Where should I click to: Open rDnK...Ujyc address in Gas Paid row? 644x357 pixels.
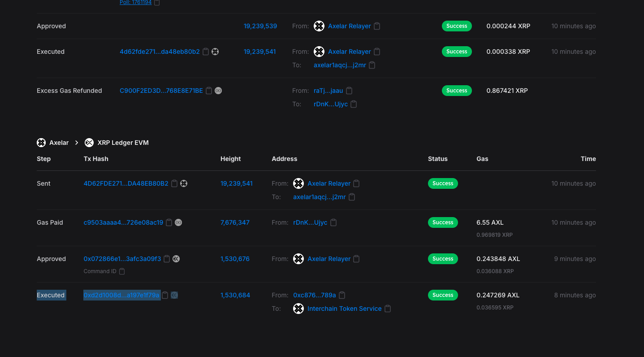point(310,222)
